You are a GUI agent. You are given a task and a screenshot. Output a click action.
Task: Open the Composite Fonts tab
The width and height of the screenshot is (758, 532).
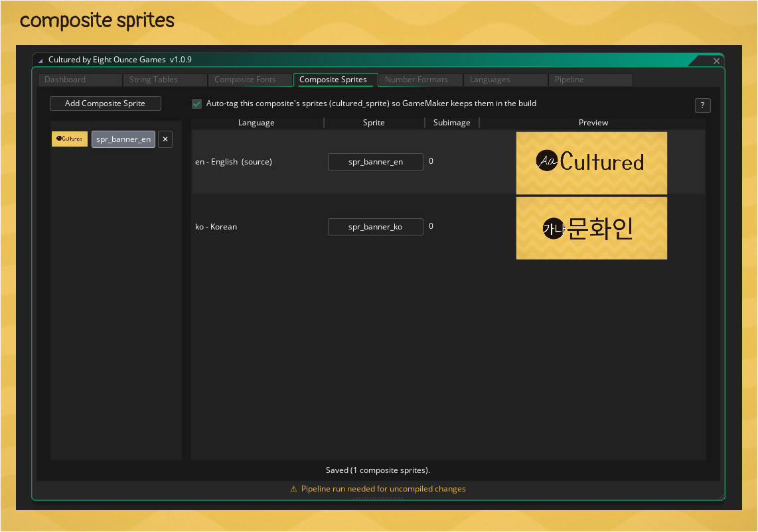(x=250, y=80)
